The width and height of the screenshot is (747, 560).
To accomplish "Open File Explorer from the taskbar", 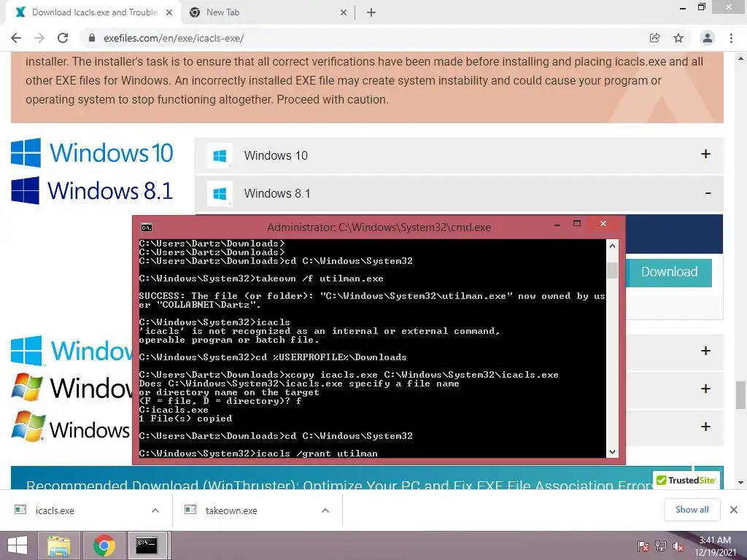I will [59, 545].
